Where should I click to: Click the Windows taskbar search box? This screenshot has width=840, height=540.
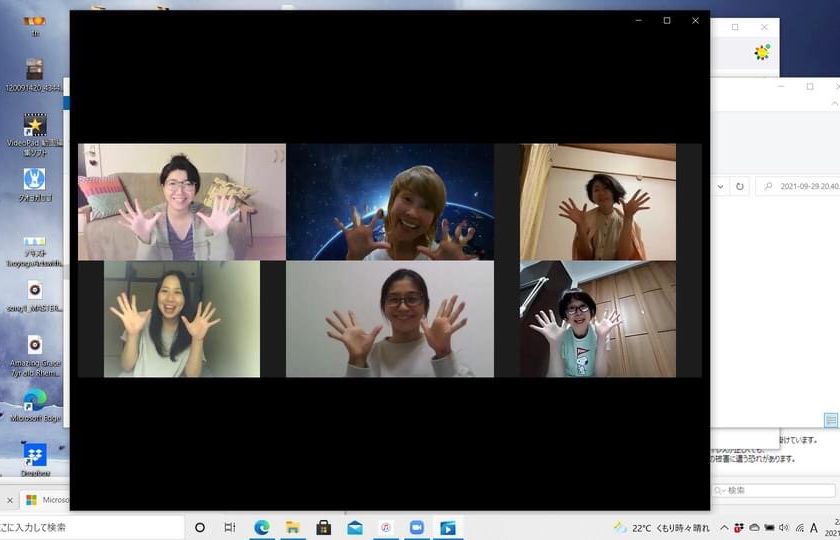coord(92,527)
